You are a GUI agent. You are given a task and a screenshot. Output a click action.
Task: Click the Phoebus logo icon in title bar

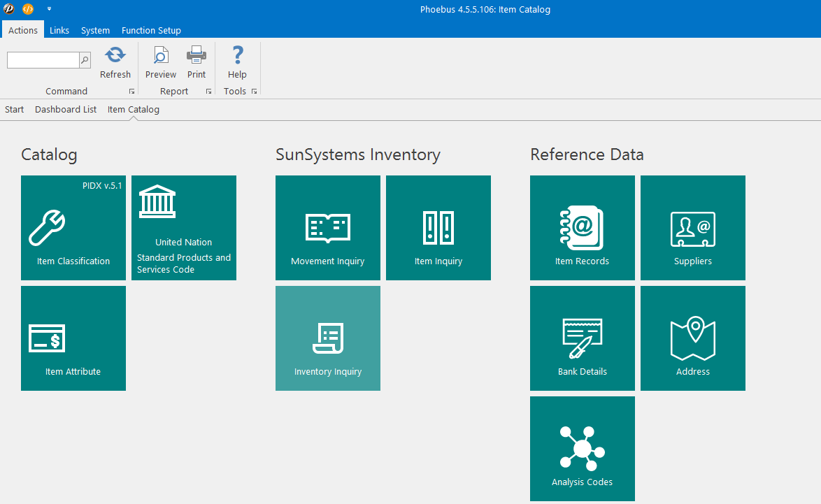click(x=9, y=9)
